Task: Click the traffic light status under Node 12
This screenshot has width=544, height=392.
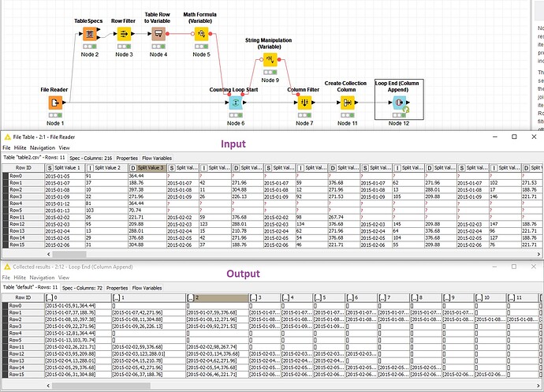Action: click(x=399, y=115)
